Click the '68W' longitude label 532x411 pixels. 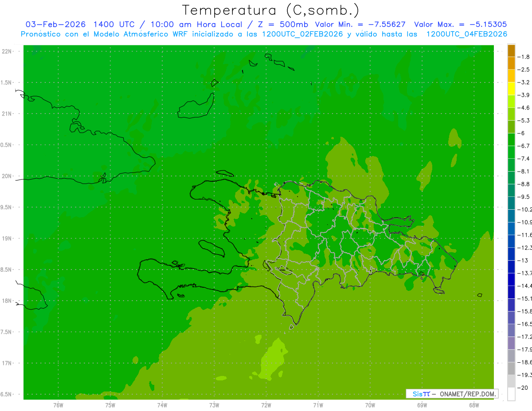(x=474, y=405)
